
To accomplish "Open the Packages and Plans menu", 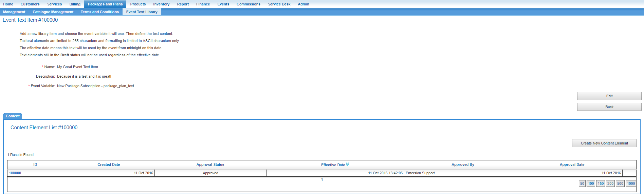I will (105, 4).
